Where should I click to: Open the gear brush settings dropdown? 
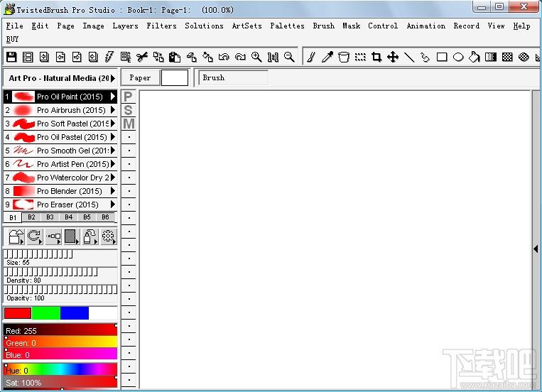click(109, 236)
